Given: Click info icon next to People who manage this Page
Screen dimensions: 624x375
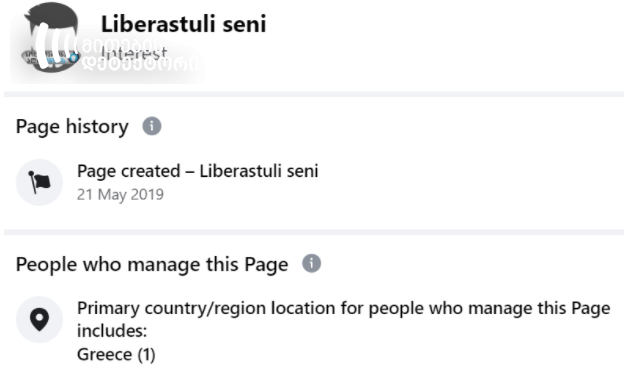Looking at the screenshot, I should (x=312, y=264).
